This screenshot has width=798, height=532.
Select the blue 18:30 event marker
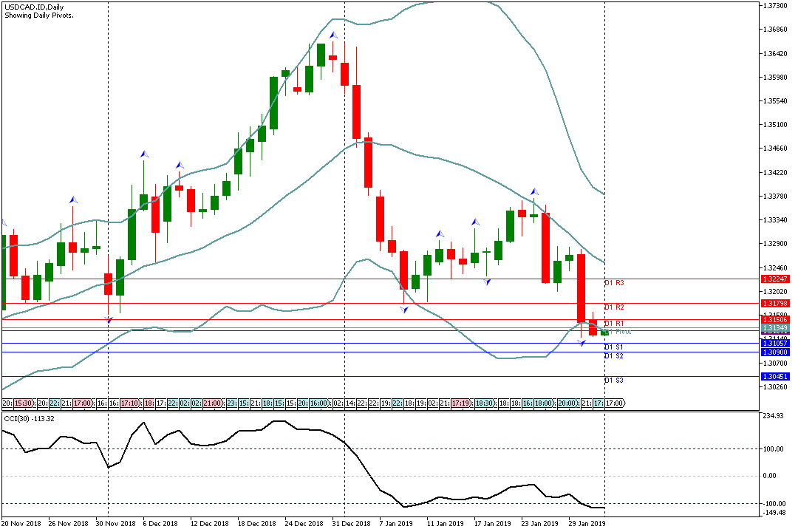point(484,403)
